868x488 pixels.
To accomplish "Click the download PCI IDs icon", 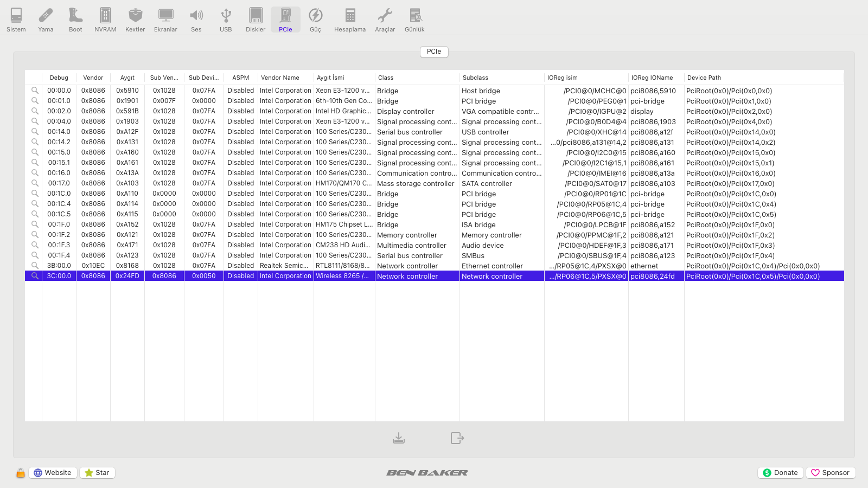I will pos(399,438).
